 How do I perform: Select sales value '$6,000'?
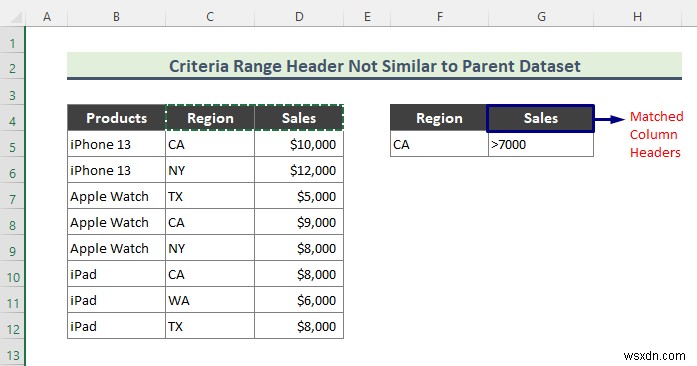click(299, 300)
